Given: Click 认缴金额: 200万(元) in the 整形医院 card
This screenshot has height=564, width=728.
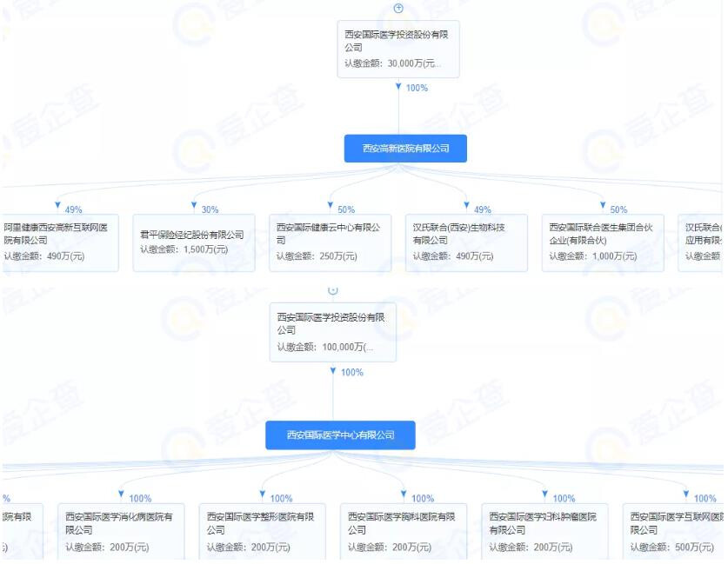Looking at the screenshot, I should pyautogui.click(x=249, y=547).
